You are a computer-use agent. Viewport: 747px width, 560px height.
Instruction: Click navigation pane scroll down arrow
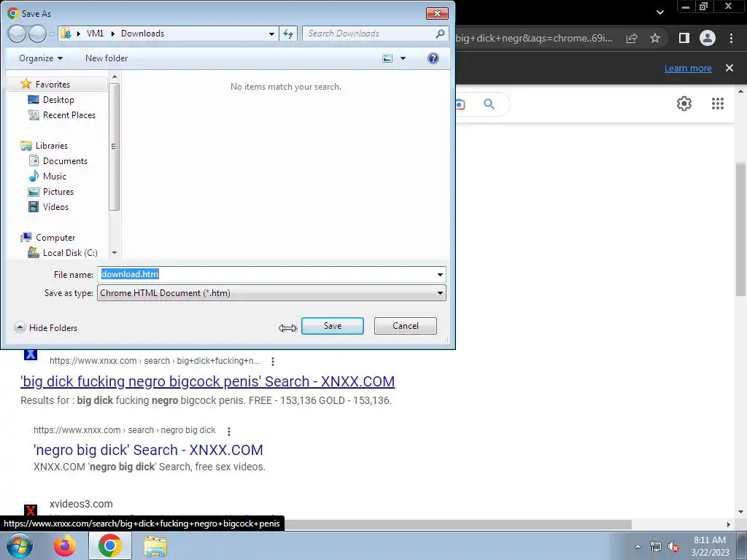coord(115,253)
